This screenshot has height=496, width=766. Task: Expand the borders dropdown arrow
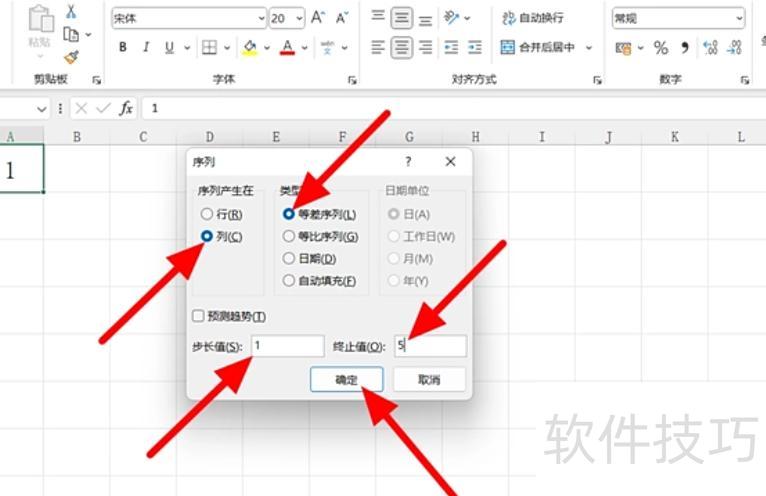(x=227, y=47)
